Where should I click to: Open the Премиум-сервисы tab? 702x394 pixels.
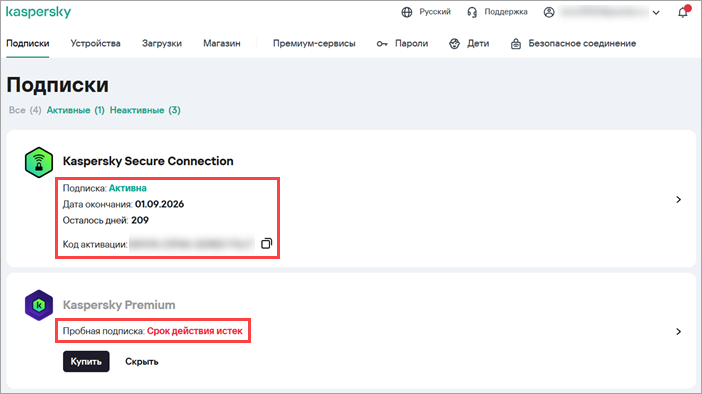[314, 43]
